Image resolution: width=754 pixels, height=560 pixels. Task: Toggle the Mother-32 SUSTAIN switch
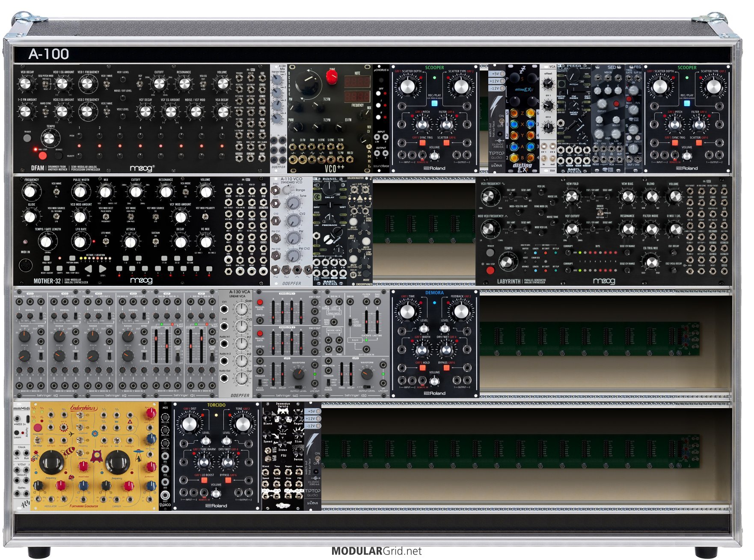point(156,242)
